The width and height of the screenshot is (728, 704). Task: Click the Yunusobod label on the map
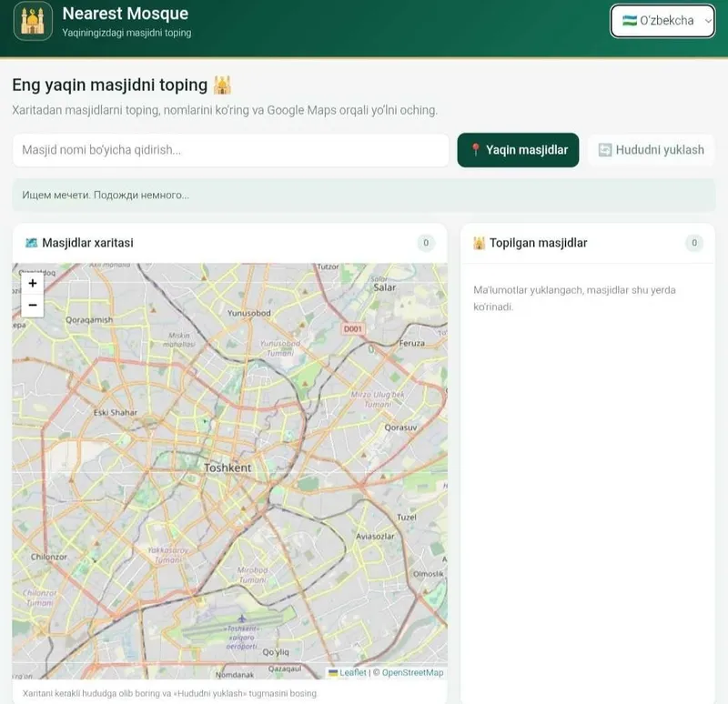click(248, 313)
